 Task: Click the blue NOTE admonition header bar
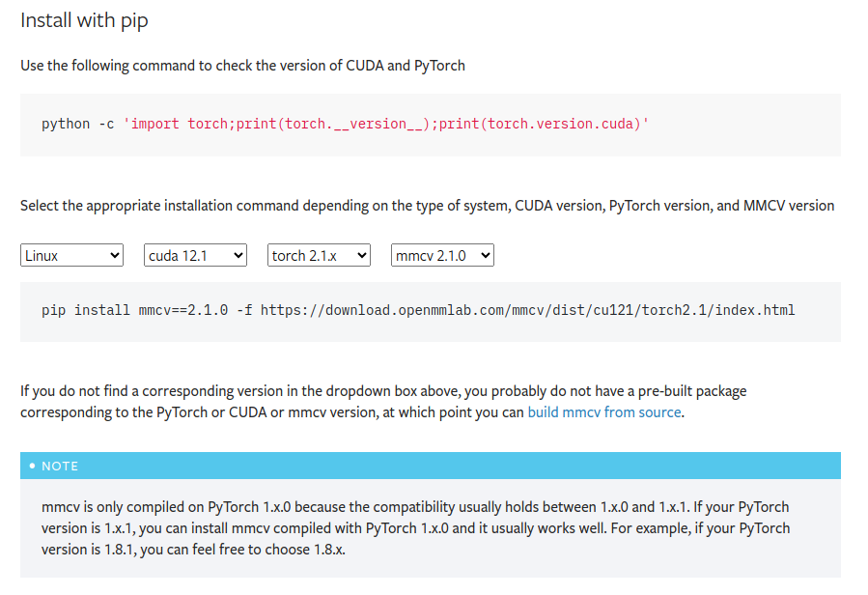click(x=430, y=466)
